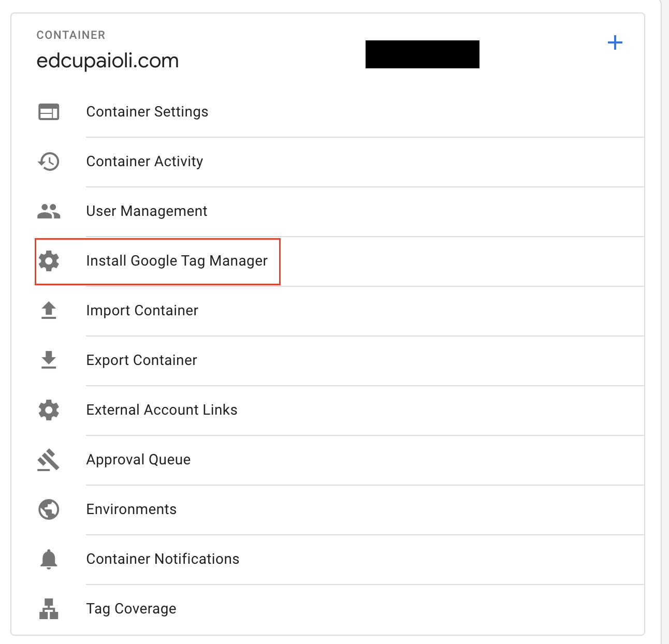The height and width of the screenshot is (644, 669).
Task: Select the Import Container label
Action: [x=142, y=311]
